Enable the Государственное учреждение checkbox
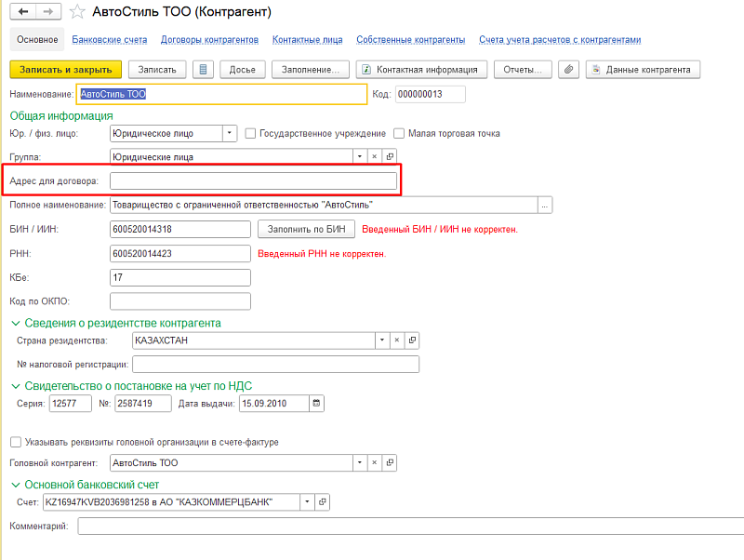Screen dimensions: 744x560 click(250, 133)
